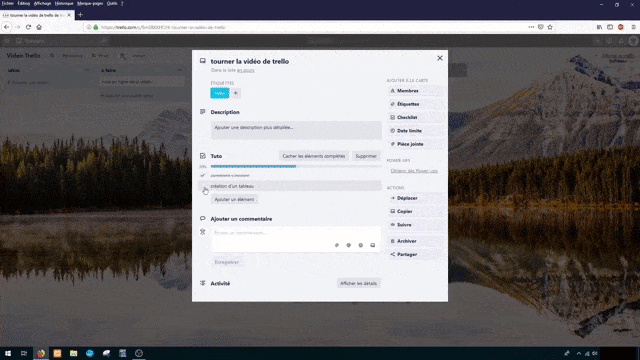The width and height of the screenshot is (640, 360).
Task: Click card icon in comment box
Action: [x=373, y=245]
